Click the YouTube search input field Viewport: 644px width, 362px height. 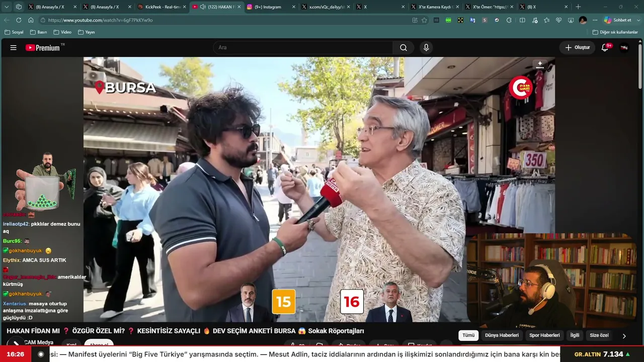[303, 48]
